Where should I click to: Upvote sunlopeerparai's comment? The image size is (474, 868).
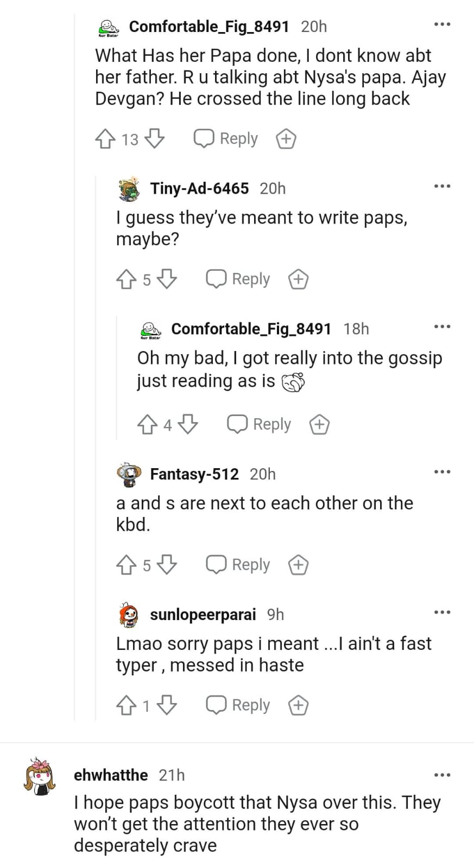[x=127, y=705]
